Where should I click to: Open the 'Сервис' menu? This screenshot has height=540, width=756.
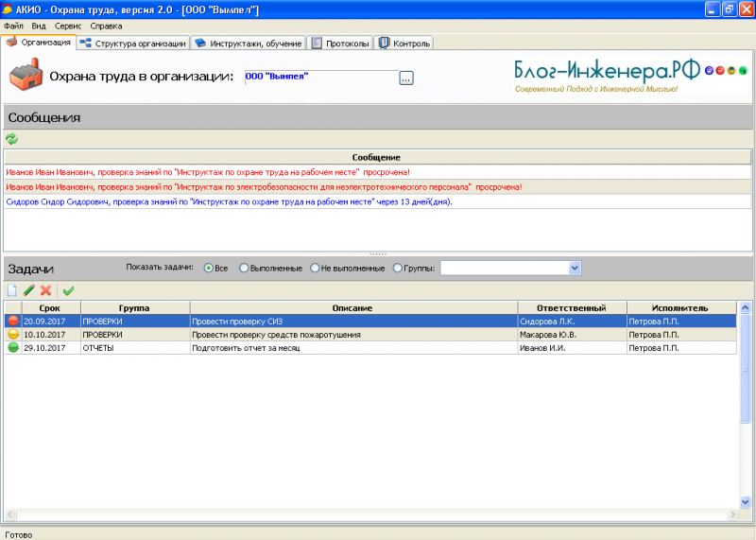[x=68, y=26]
